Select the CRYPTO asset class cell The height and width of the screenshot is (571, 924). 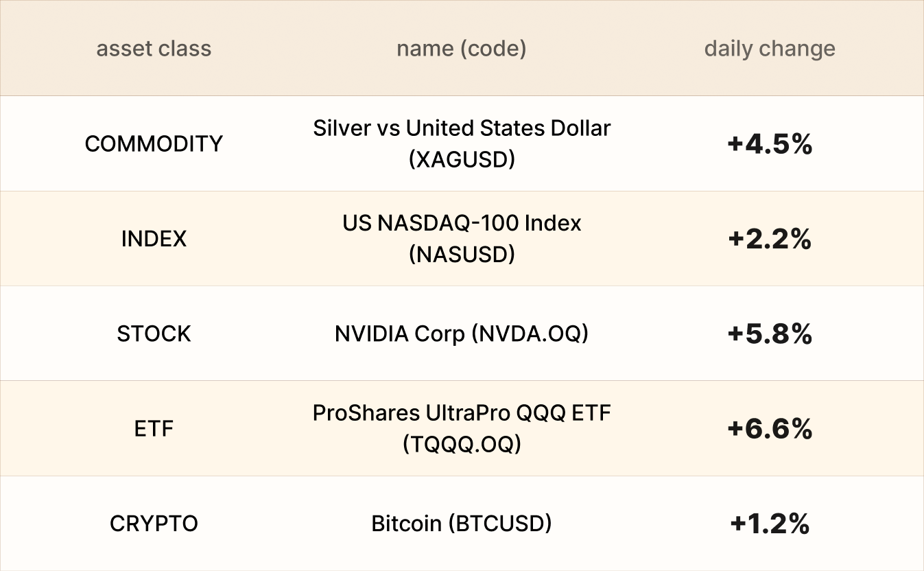[x=154, y=524]
